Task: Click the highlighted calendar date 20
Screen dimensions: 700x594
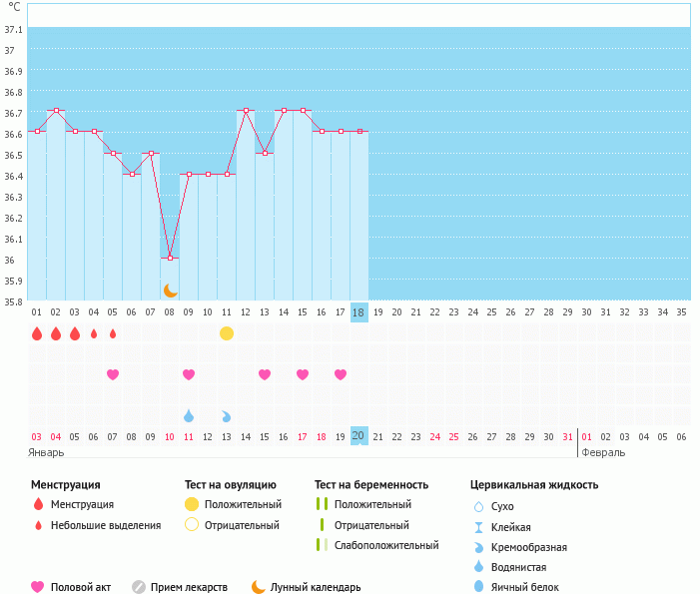Action: [359, 436]
